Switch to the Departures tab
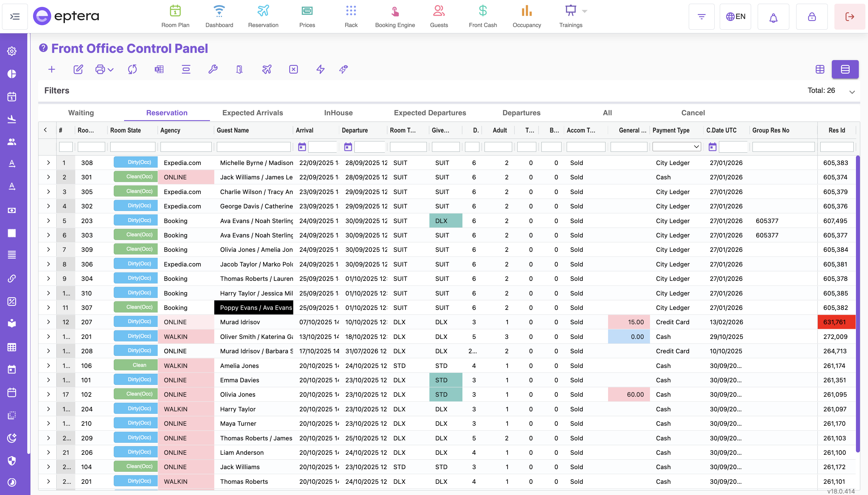868x495 pixels. pos(521,113)
